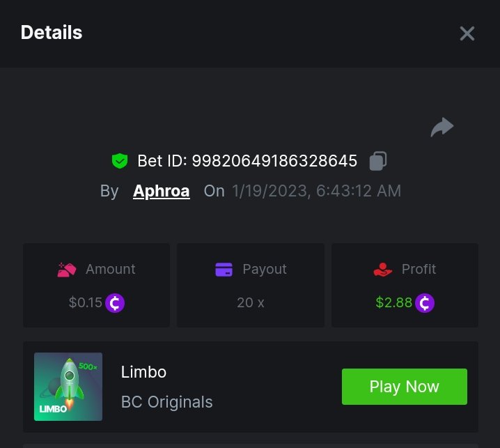The image size is (500, 448).
Task: Click the $0.15 amount value
Action: pos(85,303)
